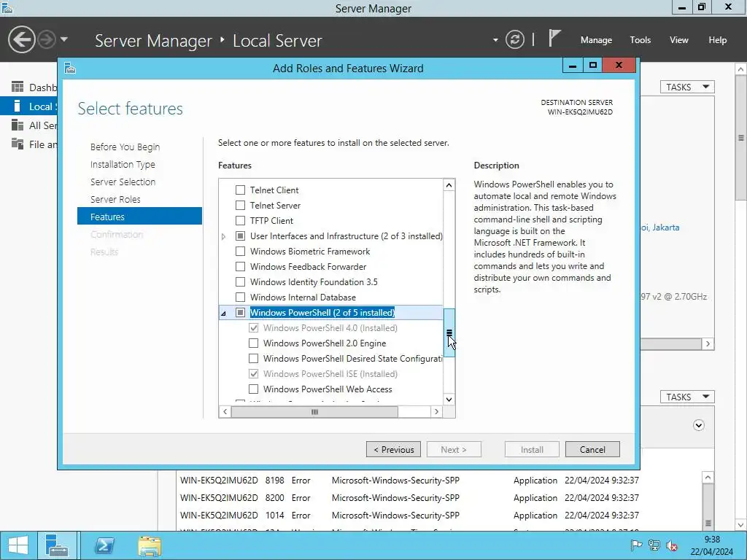
Task: Open File and Storage Services sidebar icon
Action: (18, 144)
